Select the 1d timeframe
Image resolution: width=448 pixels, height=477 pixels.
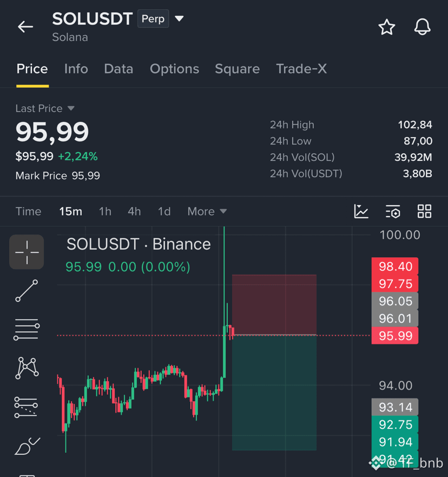tap(164, 211)
